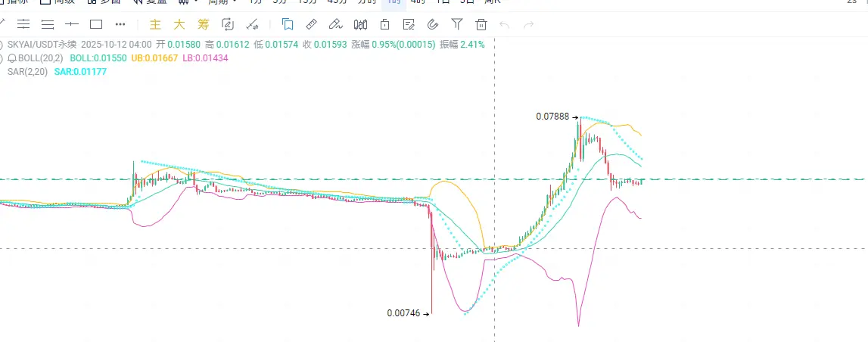Toggle the 大 indicator button

[179, 24]
